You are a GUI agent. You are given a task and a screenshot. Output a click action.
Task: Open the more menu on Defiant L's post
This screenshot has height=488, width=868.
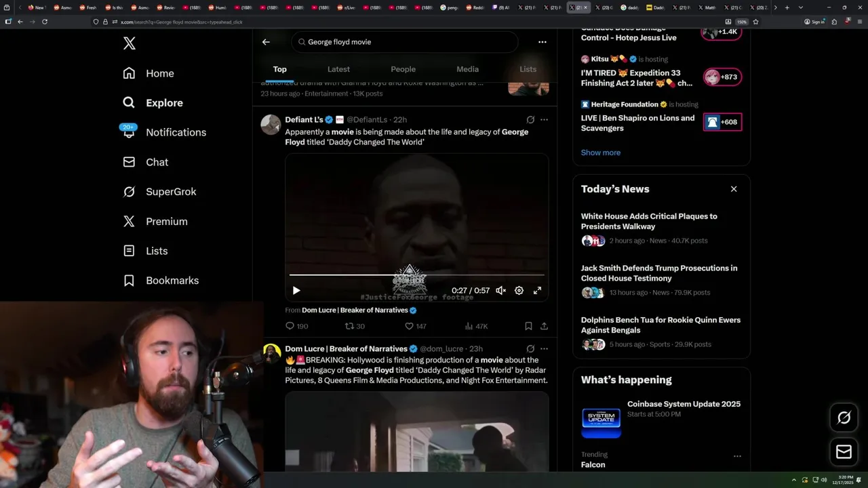[x=544, y=120]
